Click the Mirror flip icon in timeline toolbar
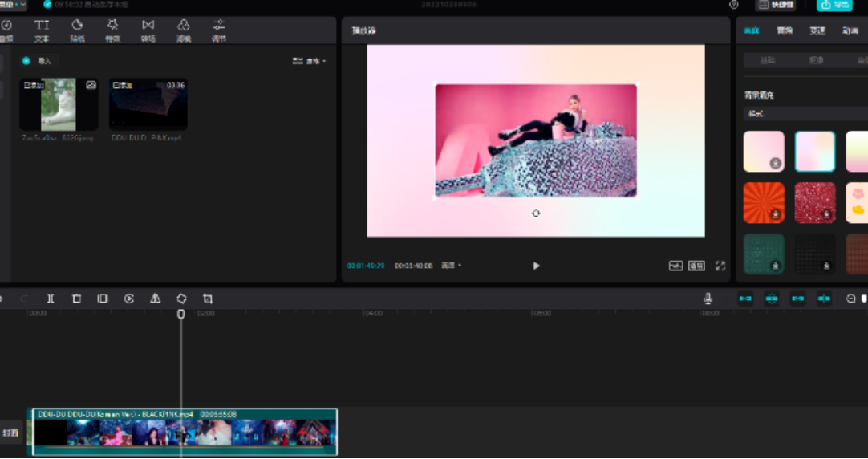Image resolution: width=868 pixels, height=459 pixels. pyautogui.click(x=156, y=299)
